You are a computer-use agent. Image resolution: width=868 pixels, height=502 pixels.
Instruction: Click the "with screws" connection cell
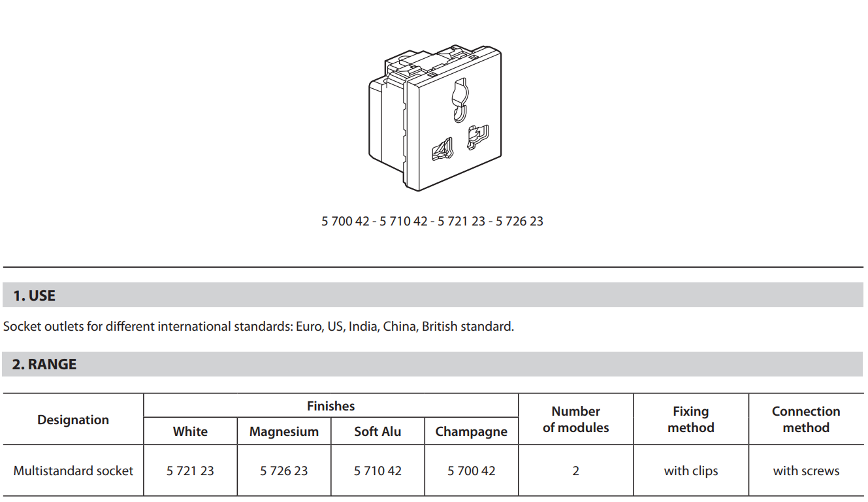tap(806, 471)
